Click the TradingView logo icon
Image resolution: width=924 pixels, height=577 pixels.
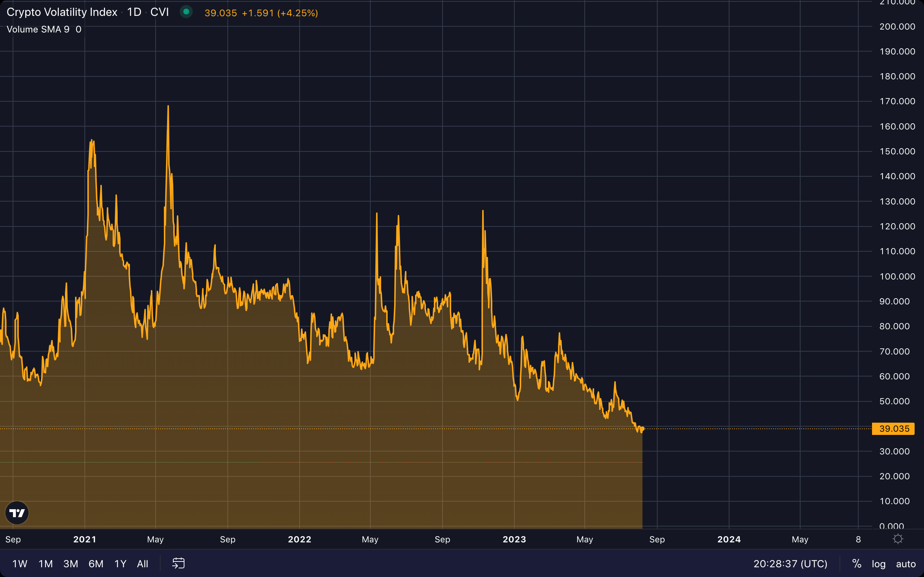point(17,513)
